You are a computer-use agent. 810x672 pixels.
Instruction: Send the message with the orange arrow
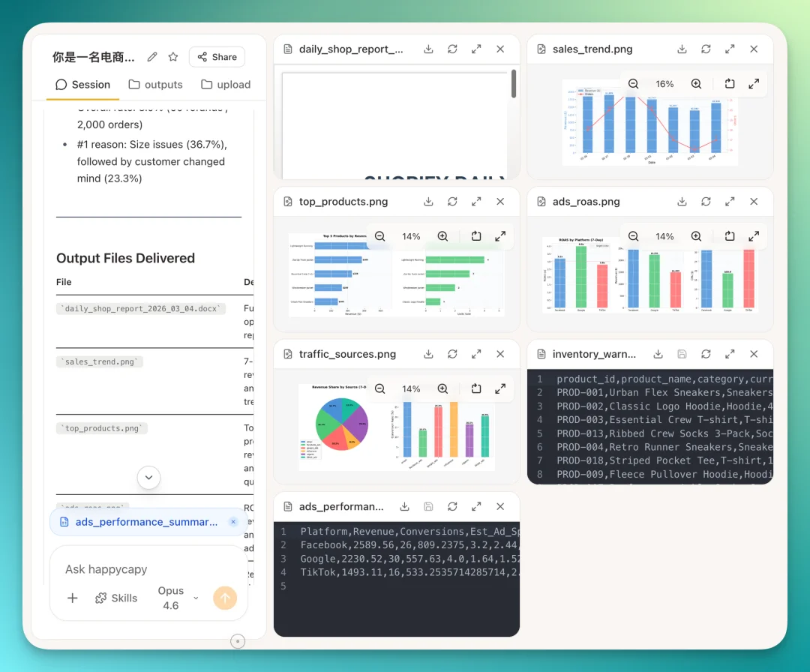click(225, 598)
